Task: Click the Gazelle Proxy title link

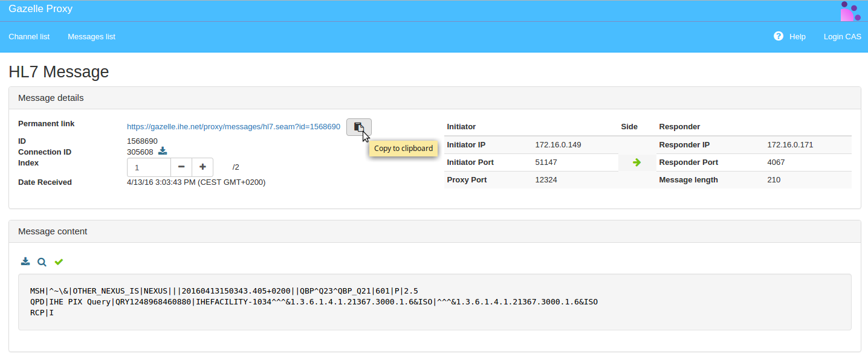Action: [40, 9]
